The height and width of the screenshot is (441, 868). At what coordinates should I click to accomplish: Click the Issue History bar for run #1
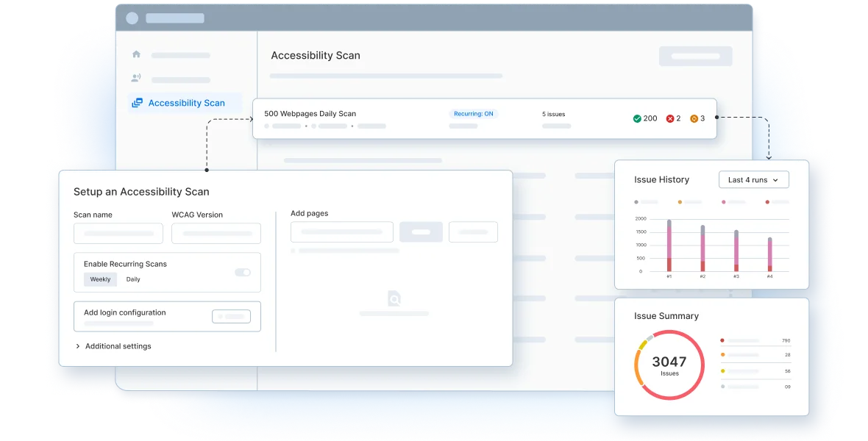tap(669, 245)
